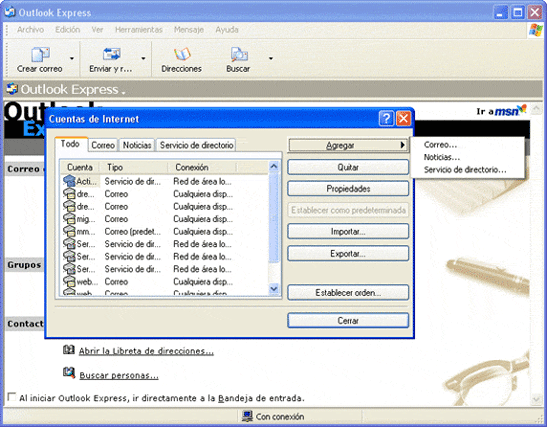The width and height of the screenshot is (547, 427).
Task: Click the mm... default mail account icon
Action: pos(69,231)
